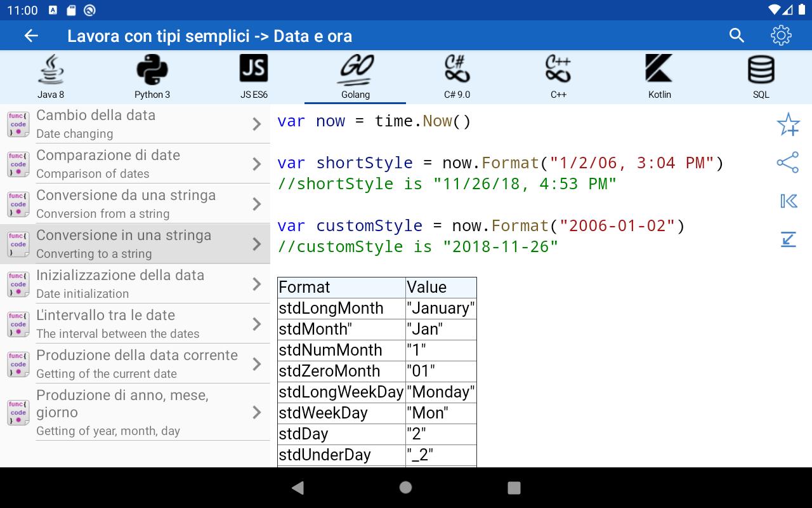This screenshot has height=508, width=812.
Task: Switch to the Java 8 language tab
Action: tap(51, 77)
